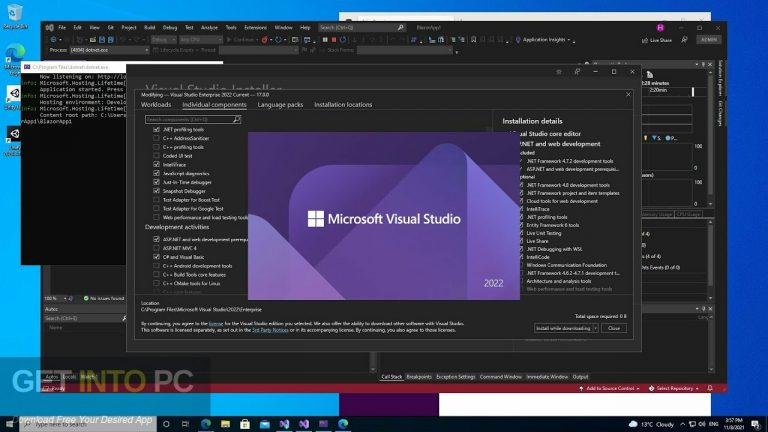Select the Call Stack tab

click(391, 377)
